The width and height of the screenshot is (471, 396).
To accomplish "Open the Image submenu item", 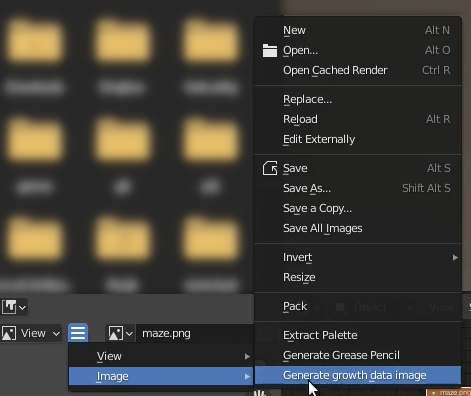I will [x=161, y=376].
